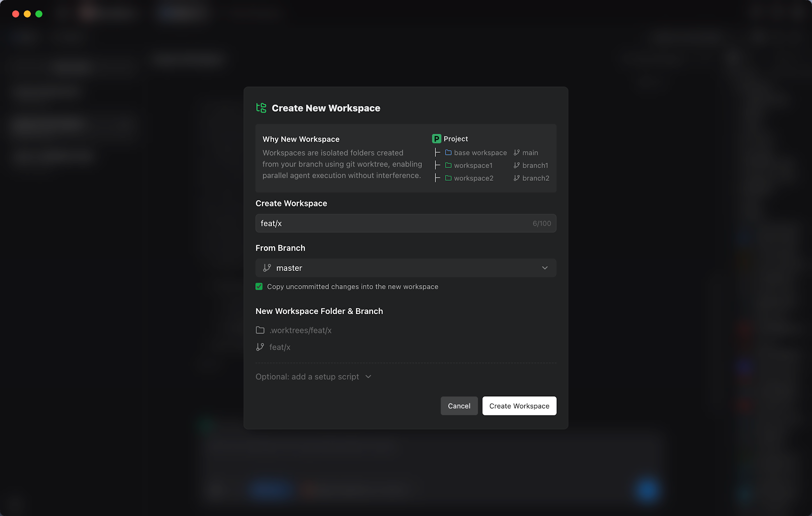Click the branch icon next to main
This screenshot has height=516, width=812.
point(516,152)
